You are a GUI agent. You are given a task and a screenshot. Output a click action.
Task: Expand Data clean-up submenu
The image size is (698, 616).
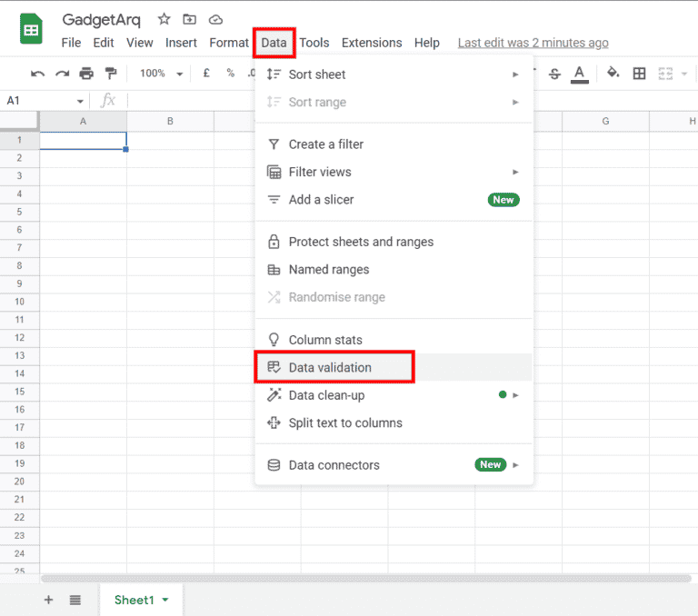point(394,395)
